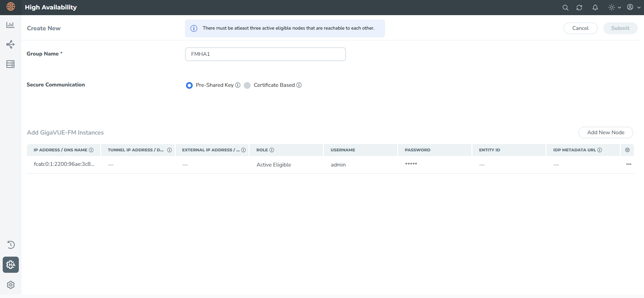Open the dashboard chart icon in sidebar
The image size is (644, 298).
pyautogui.click(x=10, y=25)
